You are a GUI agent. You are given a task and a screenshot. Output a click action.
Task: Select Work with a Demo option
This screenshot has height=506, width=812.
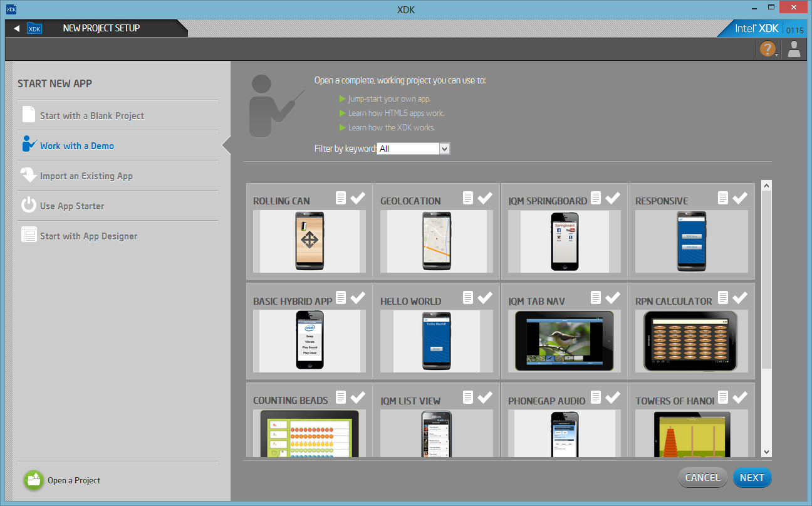(x=118, y=145)
